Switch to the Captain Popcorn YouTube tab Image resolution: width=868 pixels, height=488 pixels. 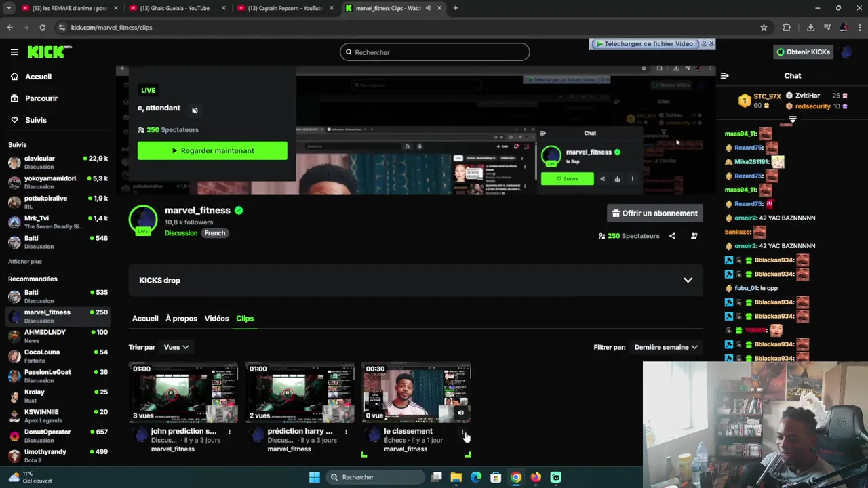pyautogui.click(x=285, y=8)
